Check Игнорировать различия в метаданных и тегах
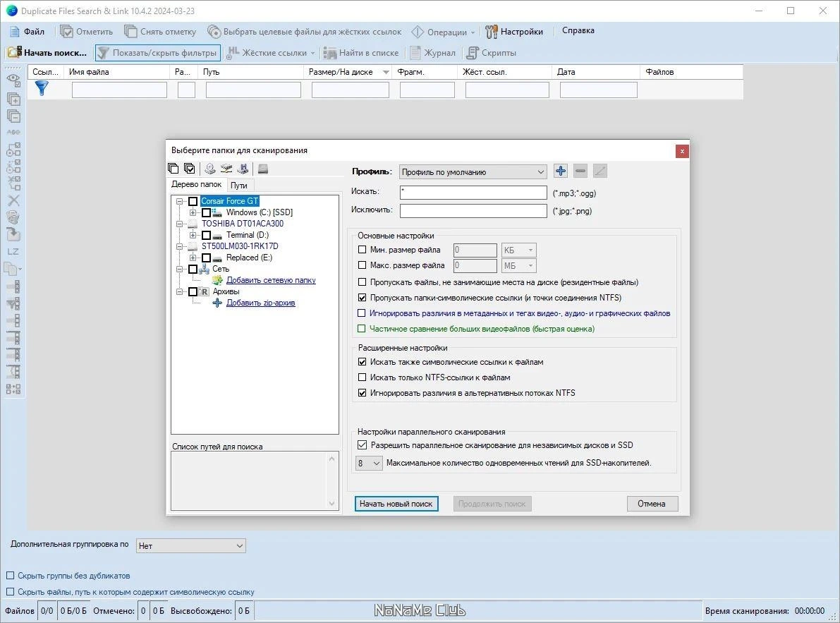840x623 pixels. (362, 313)
